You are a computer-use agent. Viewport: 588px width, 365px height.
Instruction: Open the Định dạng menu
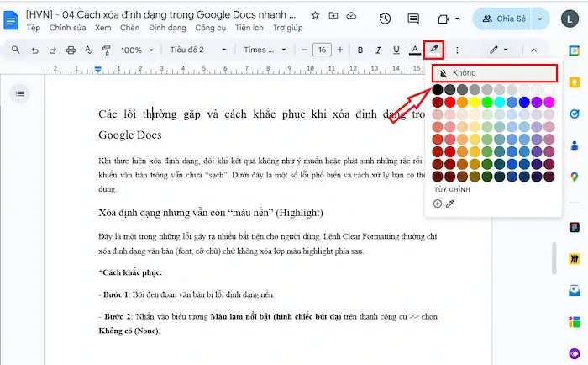[167, 28]
